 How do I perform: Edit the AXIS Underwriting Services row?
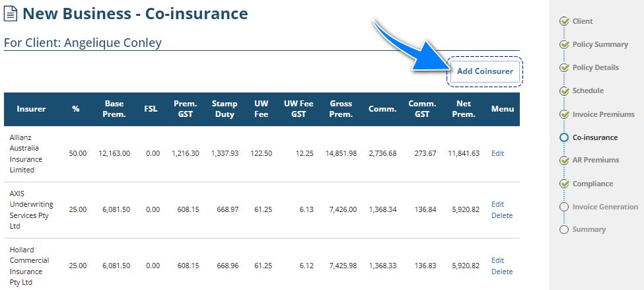497,204
